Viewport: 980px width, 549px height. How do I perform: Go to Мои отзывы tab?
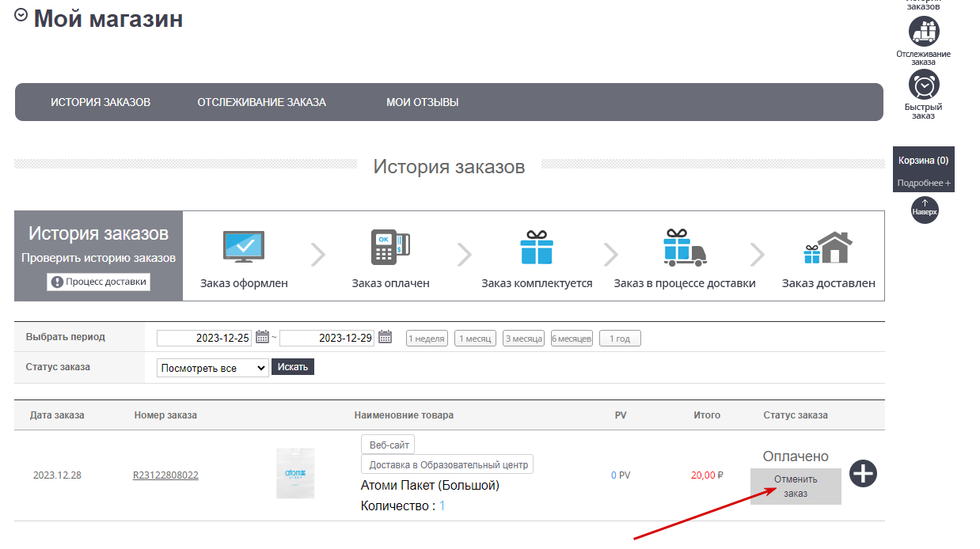pos(423,102)
